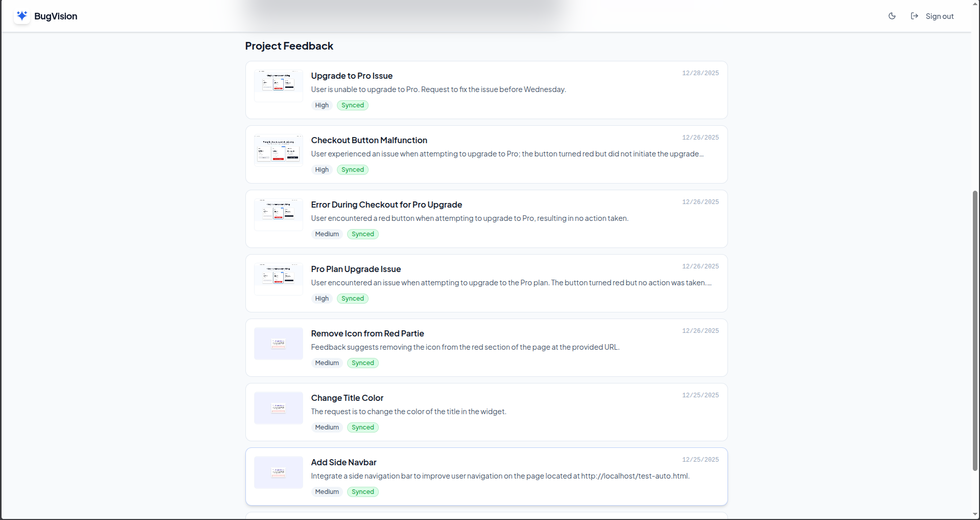View the thumbnail on Error During Checkout card
Image resolution: width=980 pixels, height=520 pixels.
[x=278, y=214]
